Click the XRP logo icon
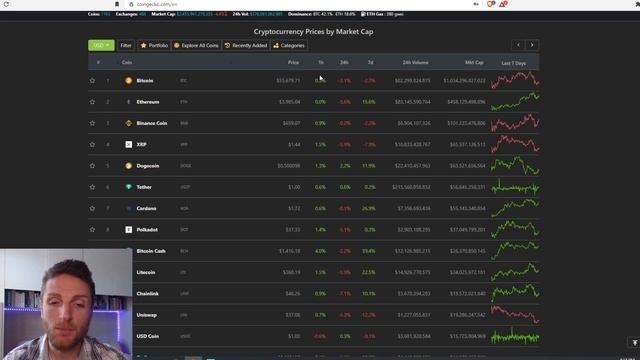This screenshot has height=360, width=640. coord(129,144)
